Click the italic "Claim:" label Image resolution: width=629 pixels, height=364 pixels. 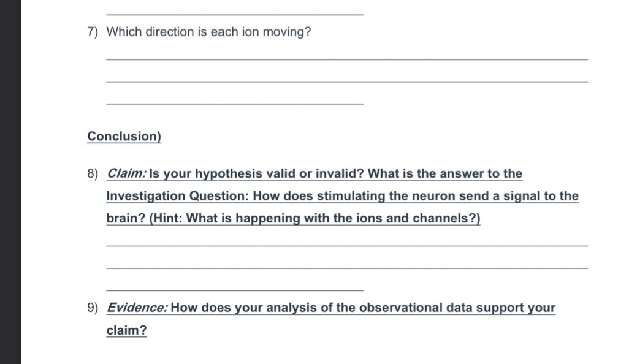[x=127, y=173]
